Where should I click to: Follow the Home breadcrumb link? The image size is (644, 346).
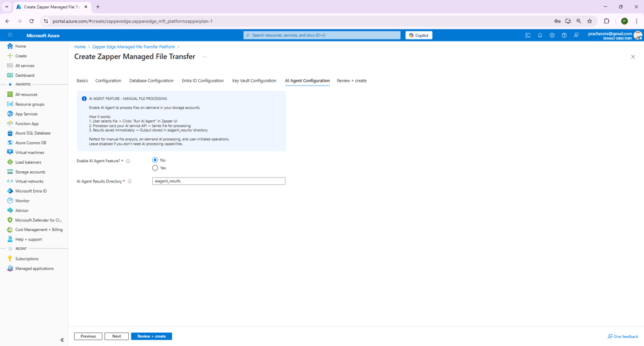80,47
